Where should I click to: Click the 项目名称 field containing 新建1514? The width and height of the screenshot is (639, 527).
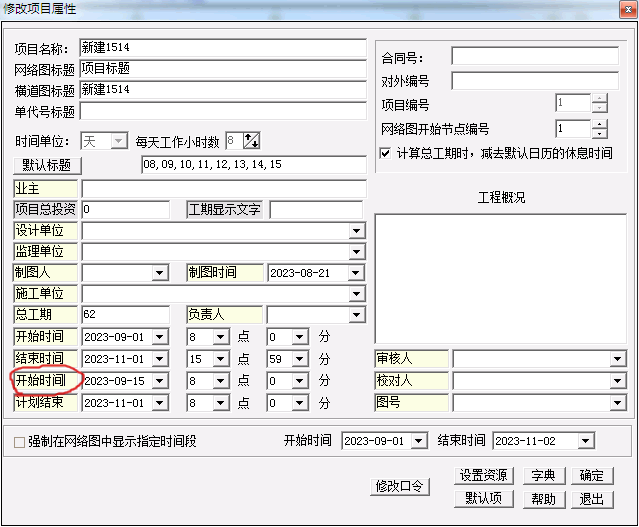click(x=223, y=48)
